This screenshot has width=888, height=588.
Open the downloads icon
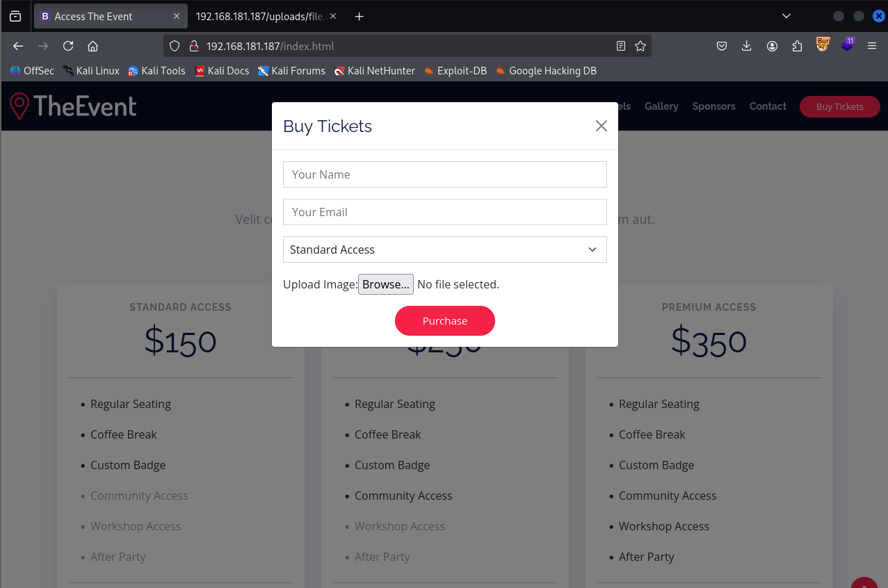[747, 46]
